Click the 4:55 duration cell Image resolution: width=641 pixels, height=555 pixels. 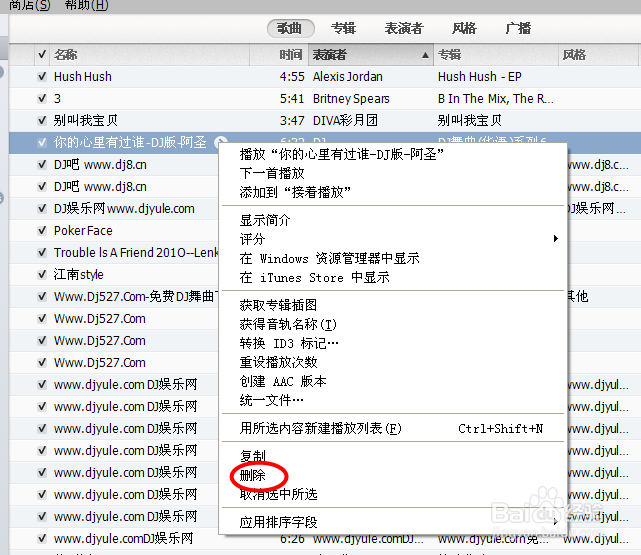tap(292, 76)
